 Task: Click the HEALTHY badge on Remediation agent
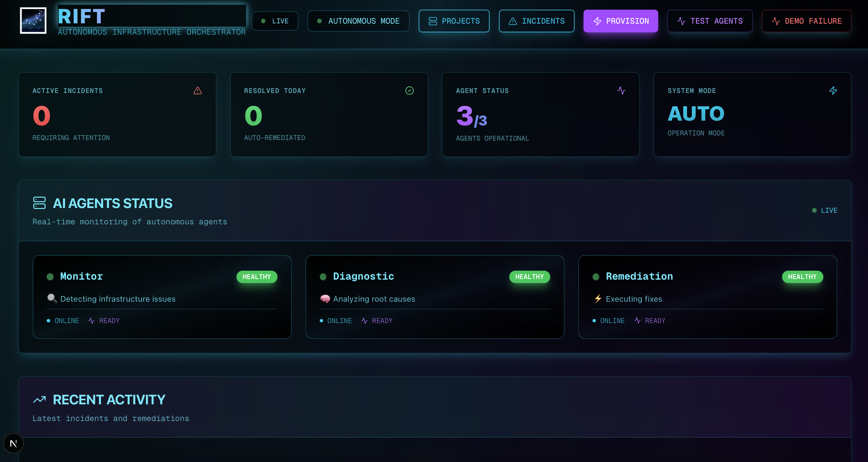802,277
